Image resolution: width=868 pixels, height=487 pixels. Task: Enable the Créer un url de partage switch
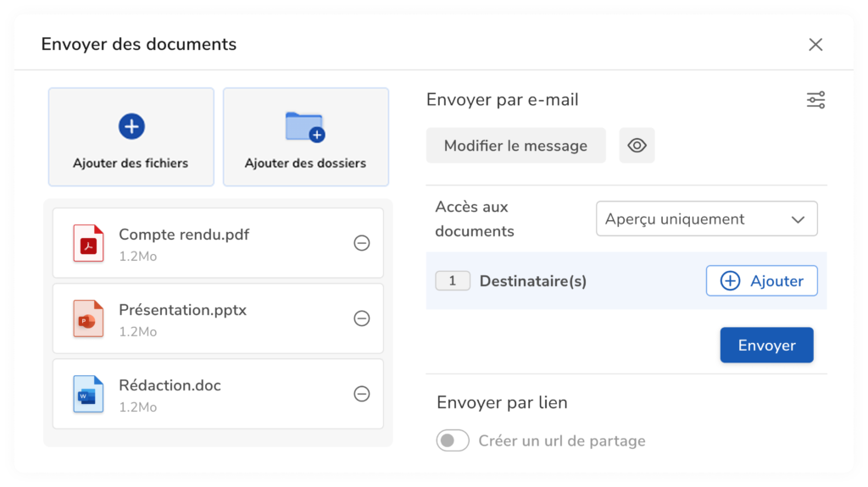(x=453, y=440)
